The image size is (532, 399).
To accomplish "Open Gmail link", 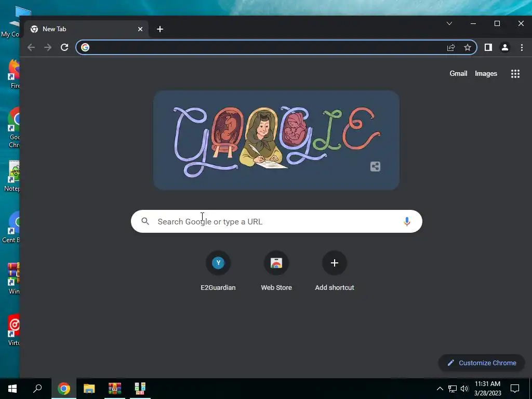I will point(458,74).
